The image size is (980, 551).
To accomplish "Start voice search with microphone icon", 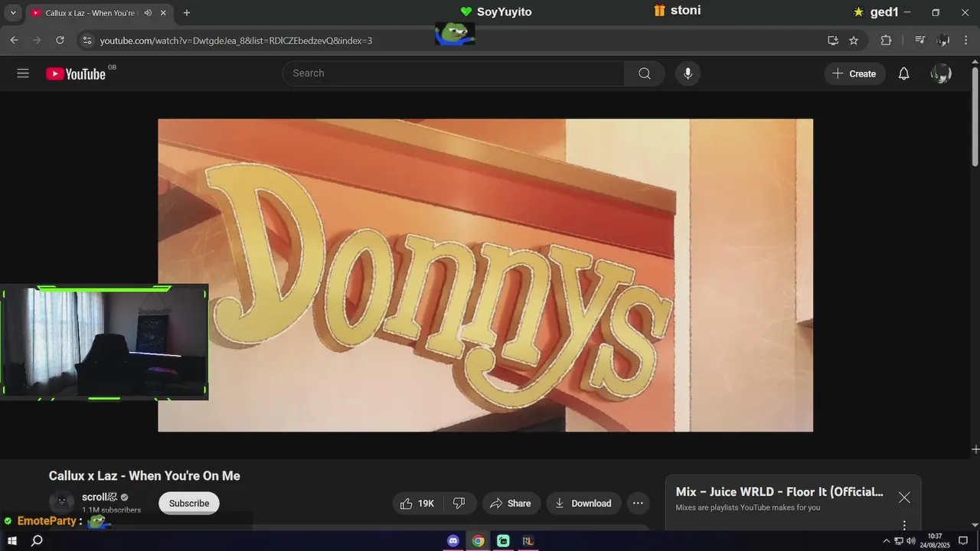I will pyautogui.click(x=688, y=73).
